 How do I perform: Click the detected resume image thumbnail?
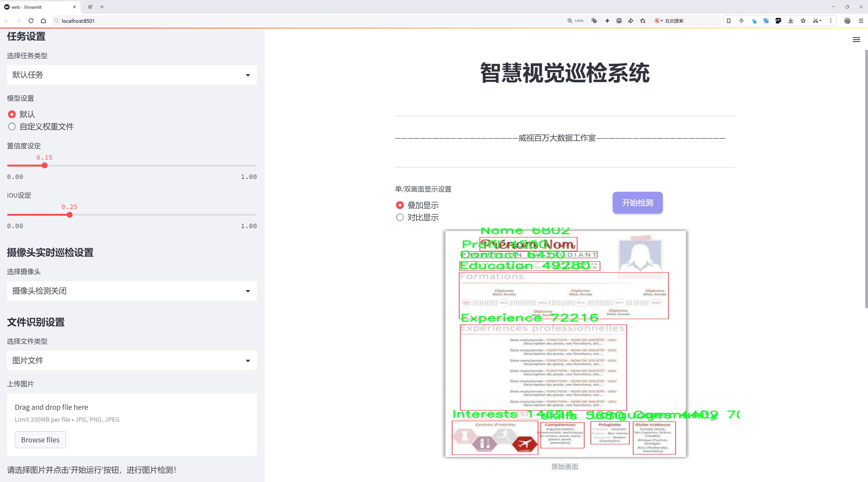coord(565,343)
